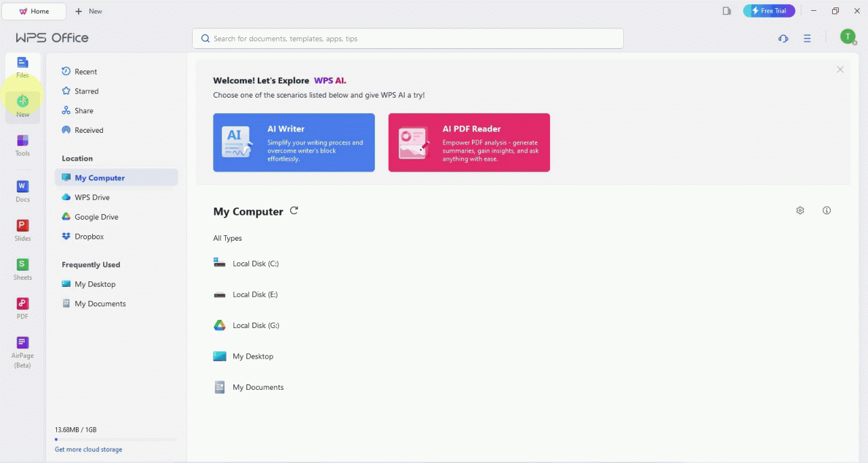Open Local Disk (E:)
The width and height of the screenshot is (868, 463).
(245, 294)
